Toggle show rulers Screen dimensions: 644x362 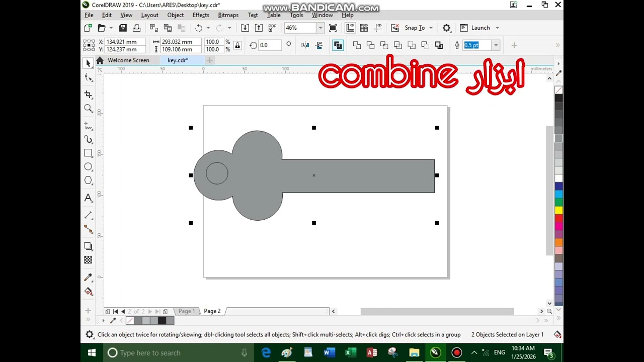(x=350, y=28)
